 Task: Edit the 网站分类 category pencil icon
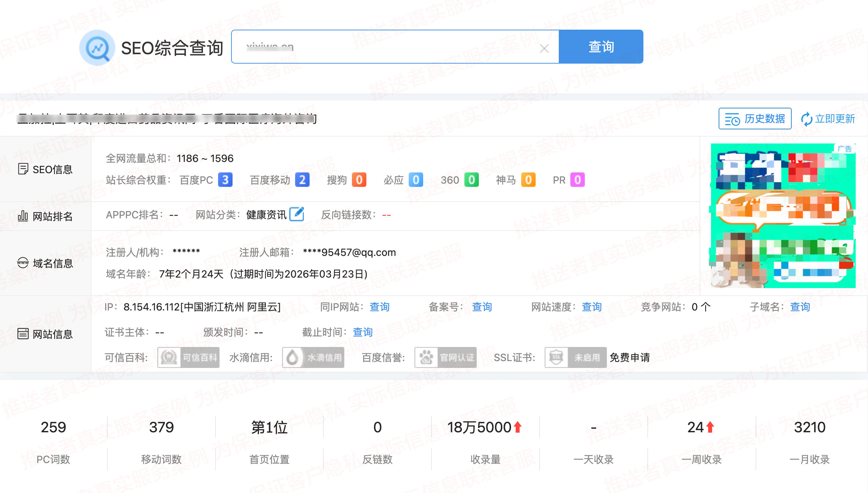click(x=297, y=214)
